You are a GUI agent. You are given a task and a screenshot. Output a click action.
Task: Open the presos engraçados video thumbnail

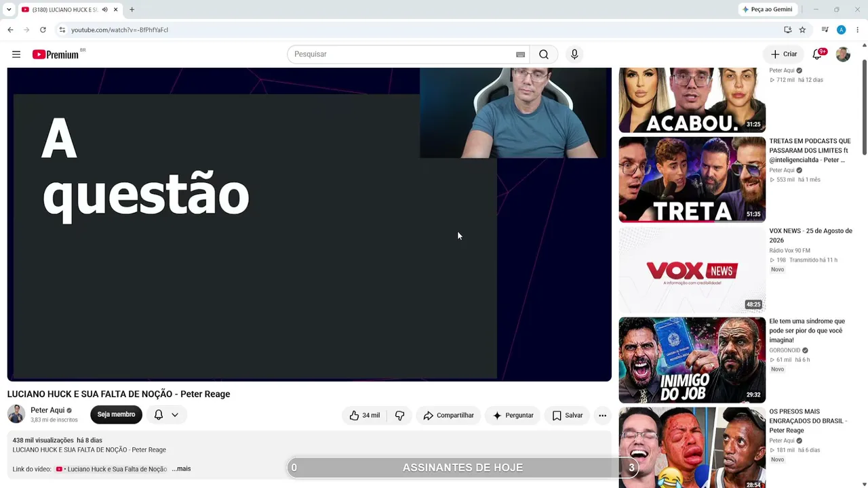(x=692, y=447)
